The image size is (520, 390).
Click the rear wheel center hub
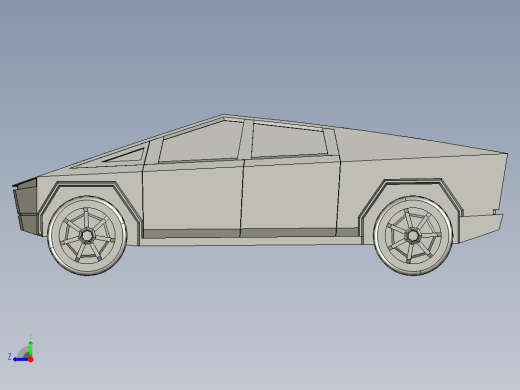[x=413, y=236]
